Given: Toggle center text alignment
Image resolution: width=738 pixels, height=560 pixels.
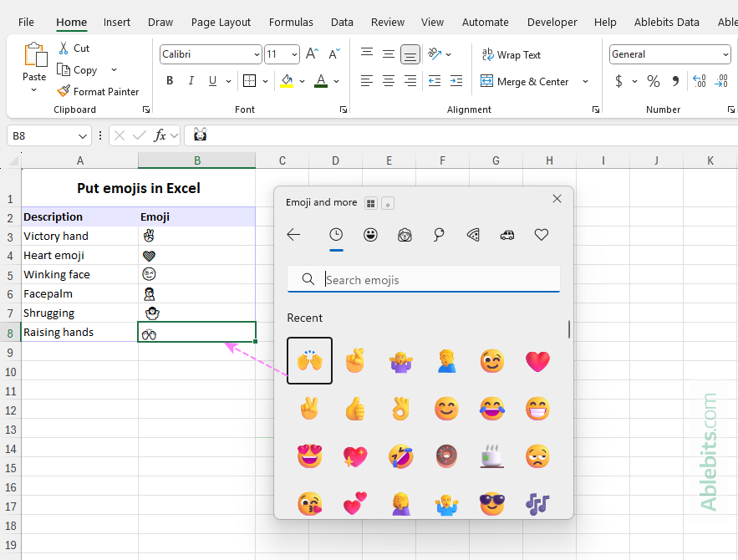Looking at the screenshot, I should coord(388,81).
